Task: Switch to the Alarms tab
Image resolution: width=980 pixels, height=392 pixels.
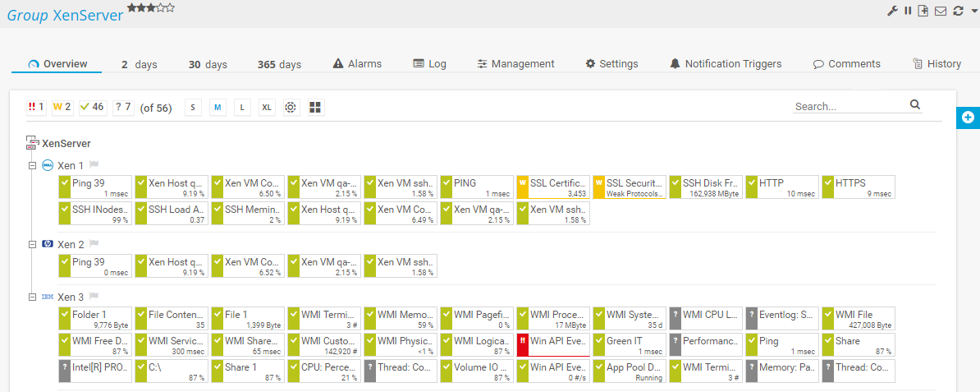Action: click(357, 64)
